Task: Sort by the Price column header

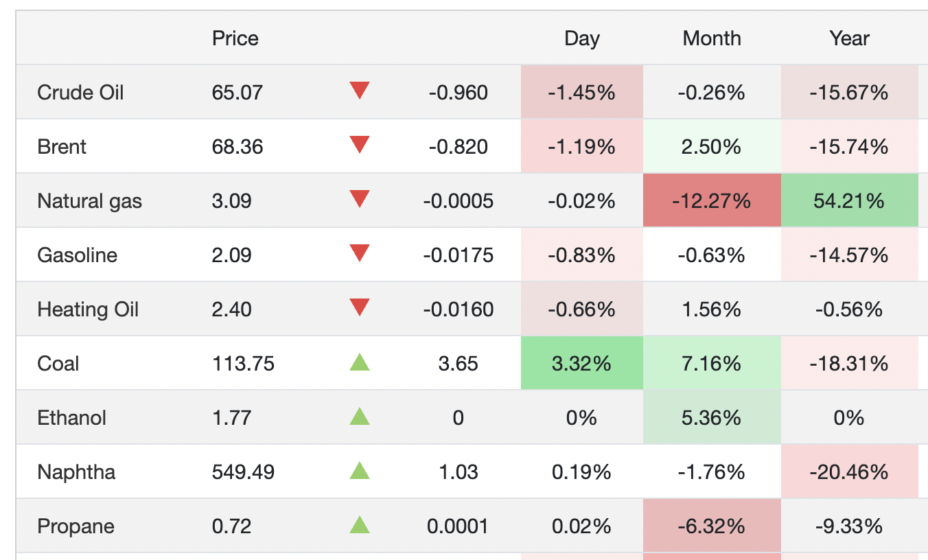Action: [x=235, y=38]
